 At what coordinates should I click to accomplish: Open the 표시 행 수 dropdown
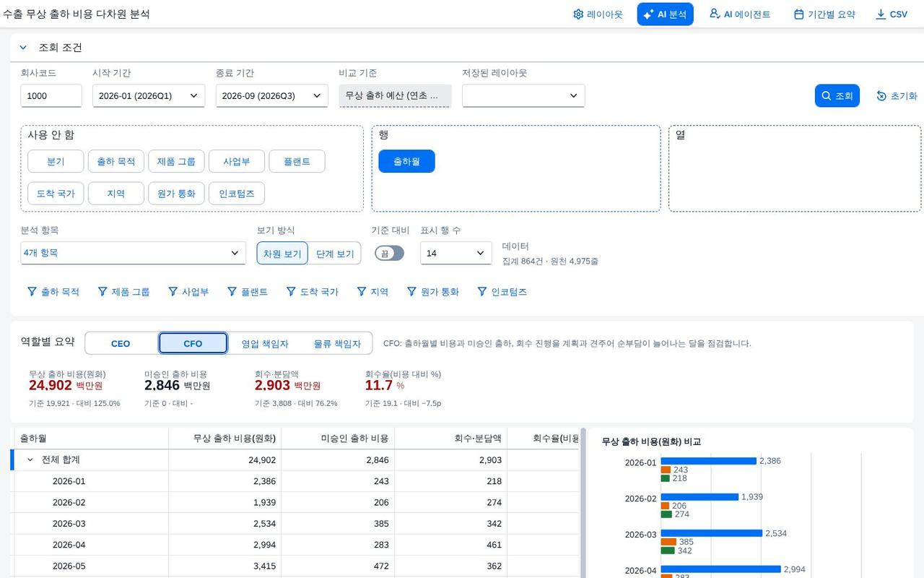coord(456,253)
